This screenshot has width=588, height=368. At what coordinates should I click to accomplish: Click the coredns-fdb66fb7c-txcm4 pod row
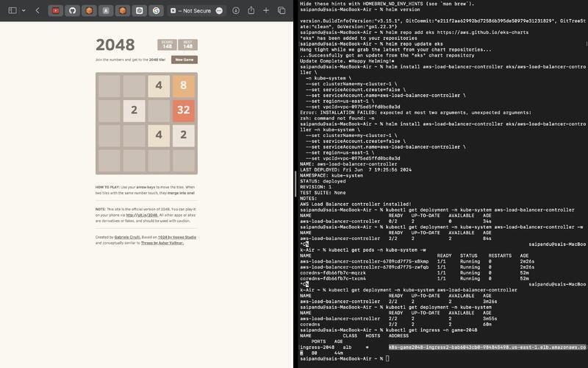pos(415,279)
